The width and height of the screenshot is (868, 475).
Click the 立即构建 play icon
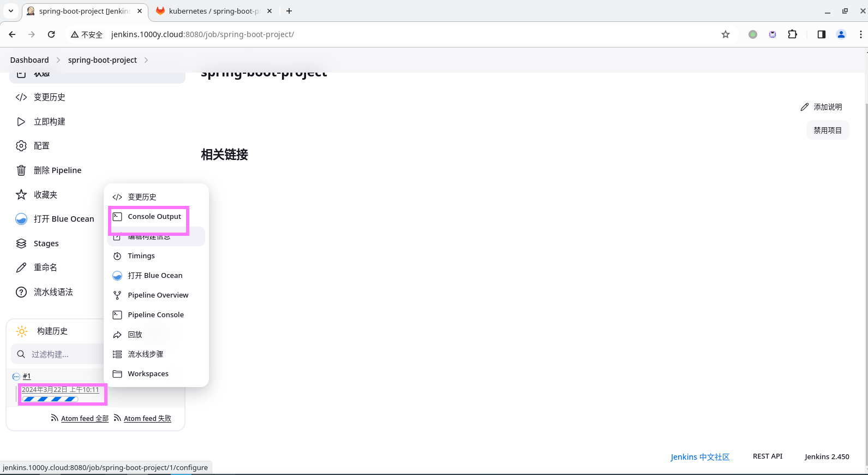[x=21, y=122]
